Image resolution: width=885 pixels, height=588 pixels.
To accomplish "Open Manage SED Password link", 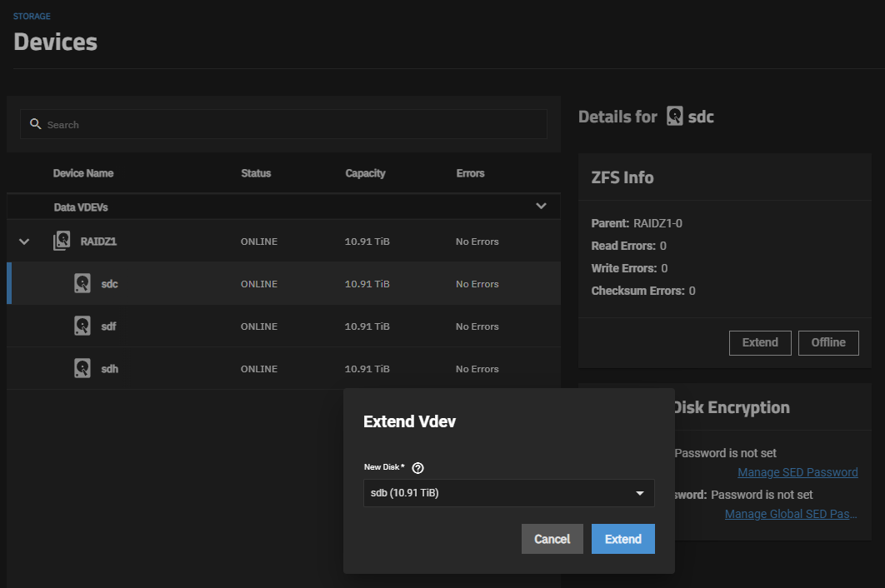I will click(x=797, y=472).
